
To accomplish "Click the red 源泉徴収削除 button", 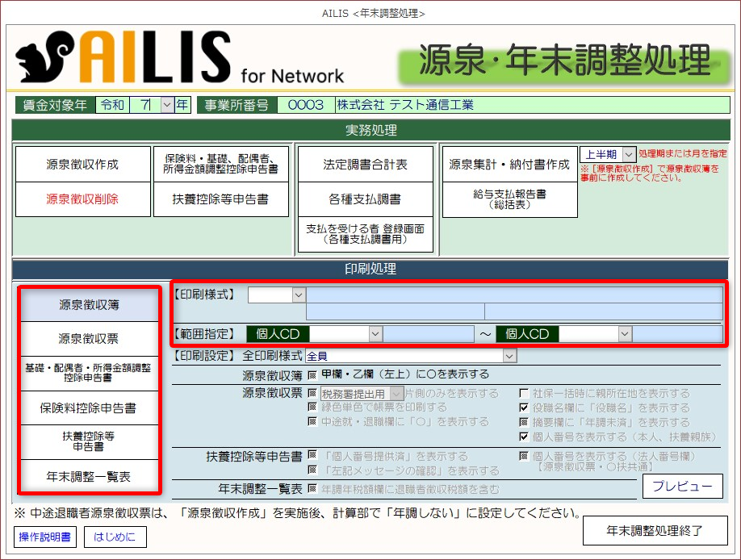I will coord(82,199).
